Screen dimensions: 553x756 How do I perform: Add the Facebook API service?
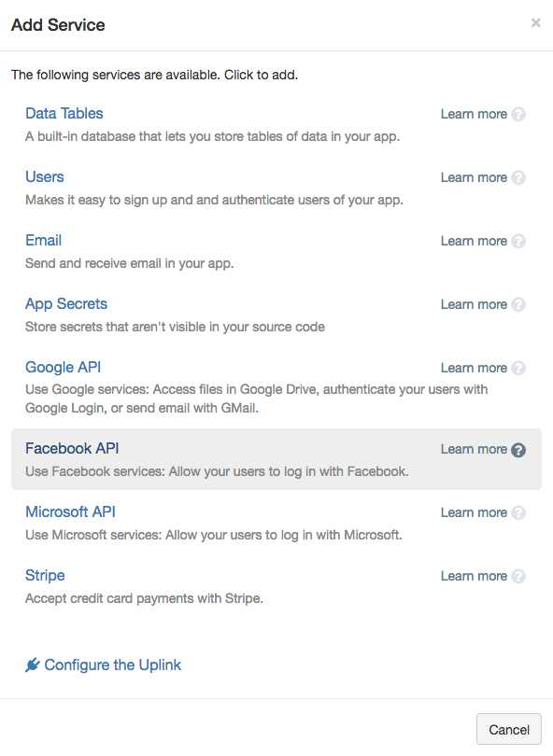click(73, 449)
